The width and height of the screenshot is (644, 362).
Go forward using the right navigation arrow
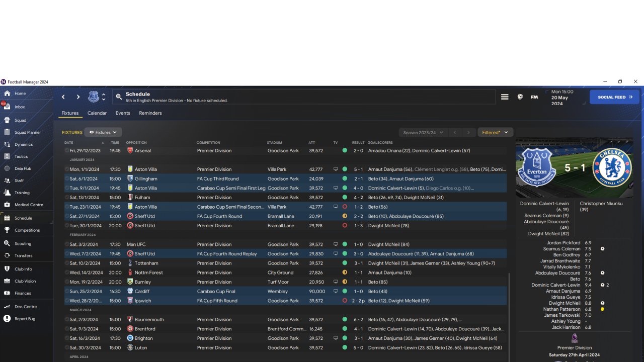[78, 97]
